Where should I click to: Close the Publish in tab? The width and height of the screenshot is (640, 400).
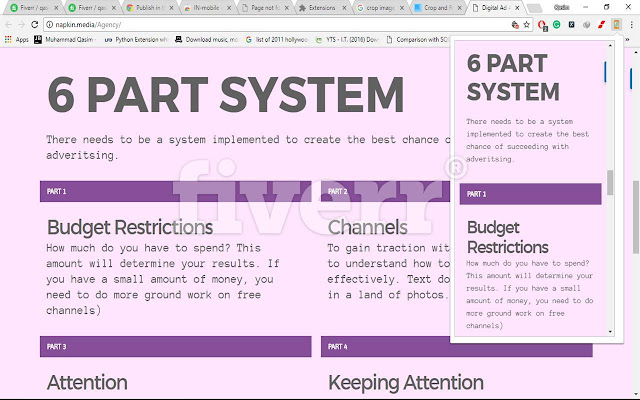pyautogui.click(x=171, y=8)
